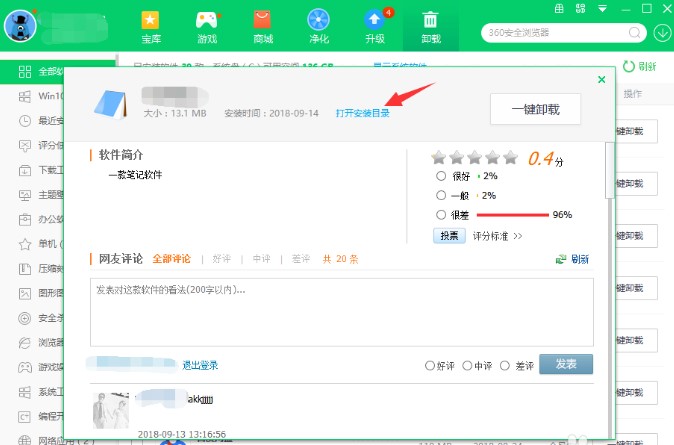Click the programming sidebar icon
This screenshot has height=445, width=674.
click(25, 417)
